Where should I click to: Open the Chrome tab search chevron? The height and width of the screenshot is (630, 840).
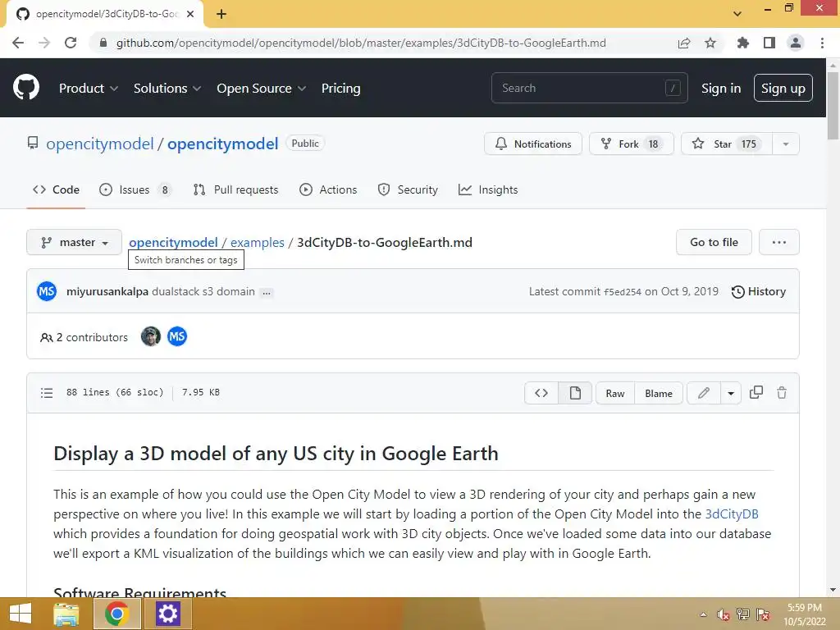(737, 13)
